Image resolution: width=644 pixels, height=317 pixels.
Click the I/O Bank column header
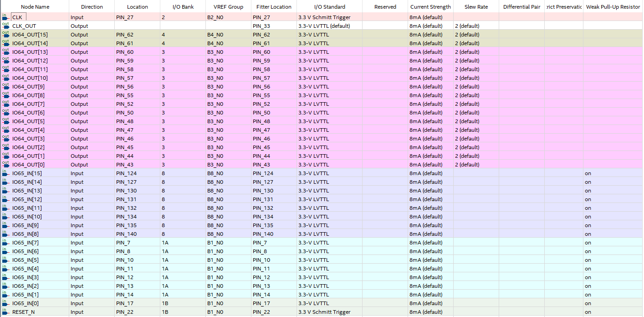[x=183, y=7]
